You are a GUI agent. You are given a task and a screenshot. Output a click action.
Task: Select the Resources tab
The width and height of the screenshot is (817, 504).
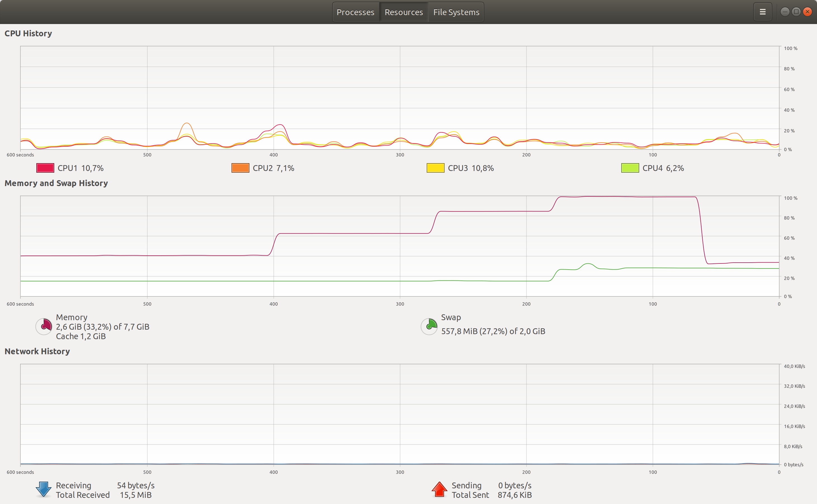point(404,12)
